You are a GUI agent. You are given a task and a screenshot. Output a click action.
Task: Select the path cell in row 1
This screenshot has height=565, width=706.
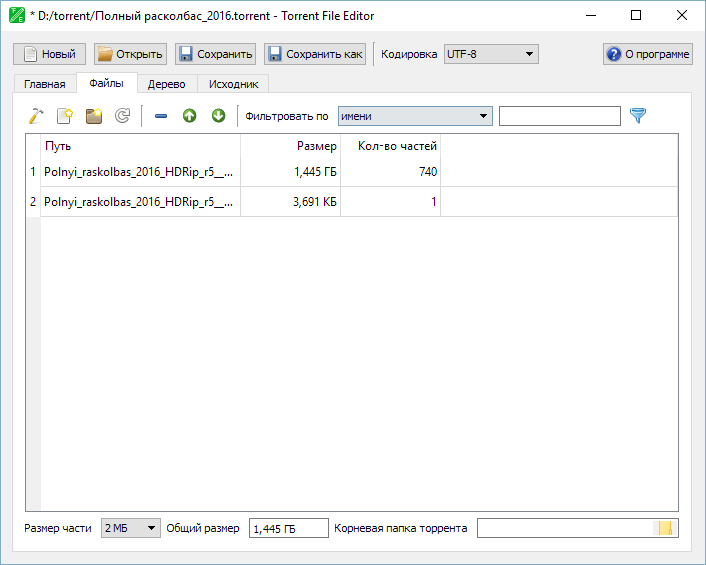pyautogui.click(x=140, y=172)
